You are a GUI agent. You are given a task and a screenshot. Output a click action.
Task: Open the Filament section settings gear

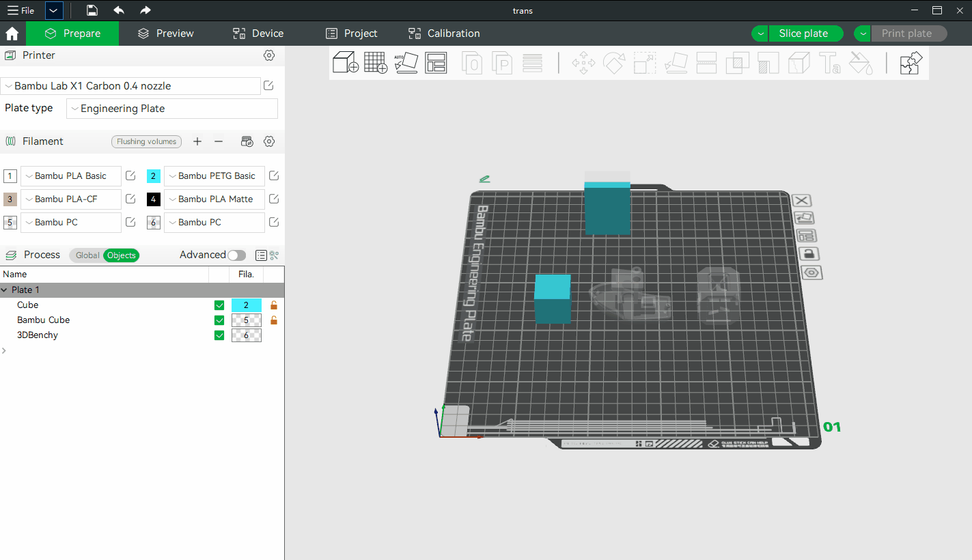(x=269, y=141)
